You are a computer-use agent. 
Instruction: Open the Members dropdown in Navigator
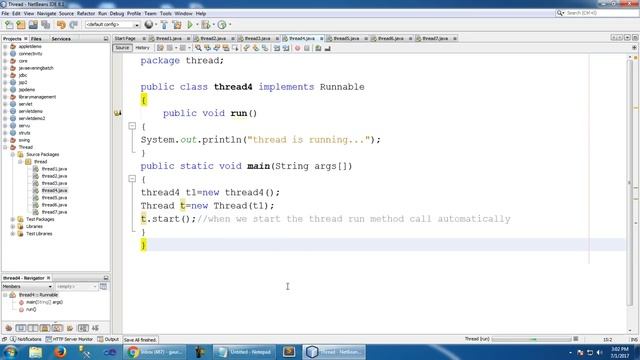[27, 287]
